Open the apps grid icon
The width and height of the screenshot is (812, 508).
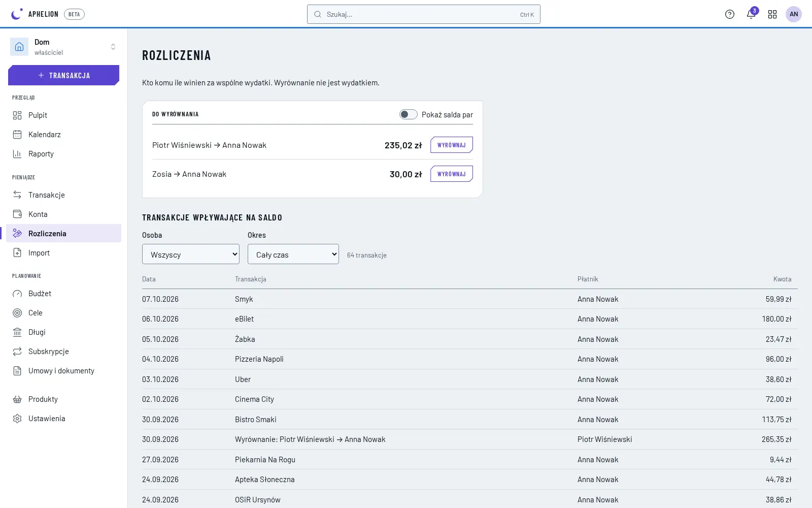pyautogui.click(x=772, y=14)
